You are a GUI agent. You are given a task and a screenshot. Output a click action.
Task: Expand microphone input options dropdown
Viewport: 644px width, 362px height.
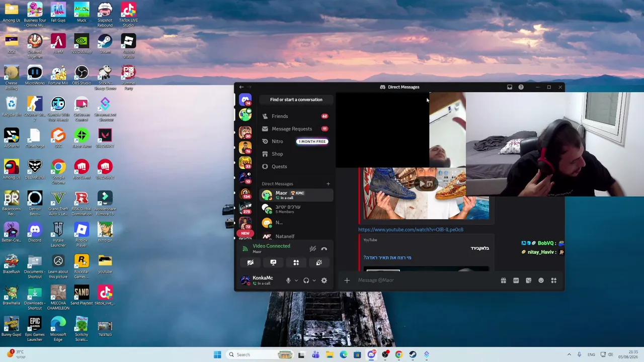coord(296,281)
